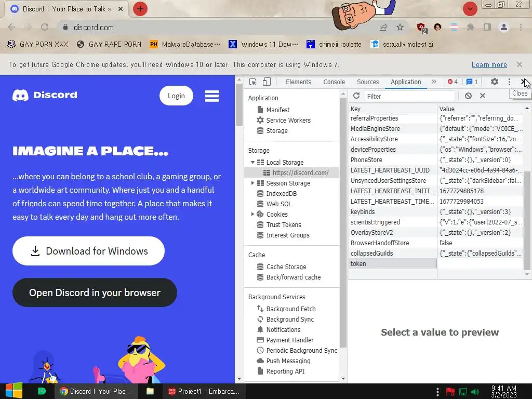The image size is (532, 399).
Task: Open the shimeji roulette bookmark
Action: coord(334,44)
